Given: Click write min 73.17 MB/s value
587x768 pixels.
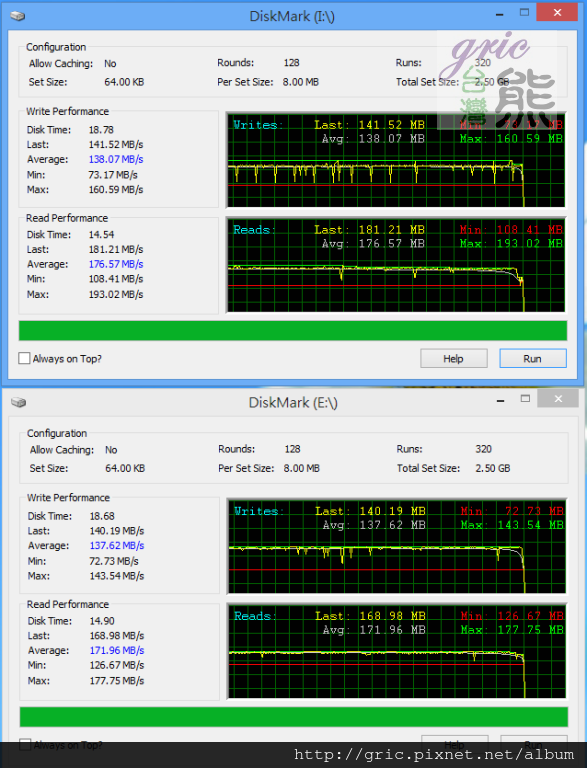Looking at the screenshot, I should pos(113,175).
